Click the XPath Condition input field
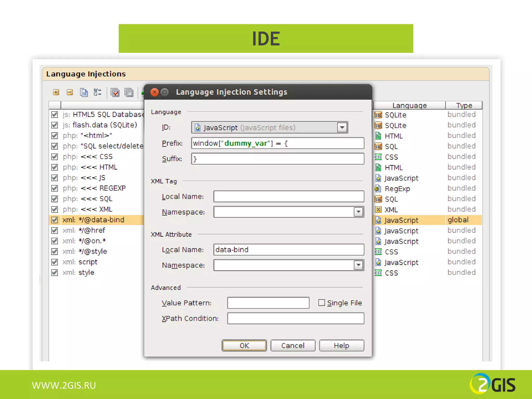532x399 pixels. coord(296,318)
